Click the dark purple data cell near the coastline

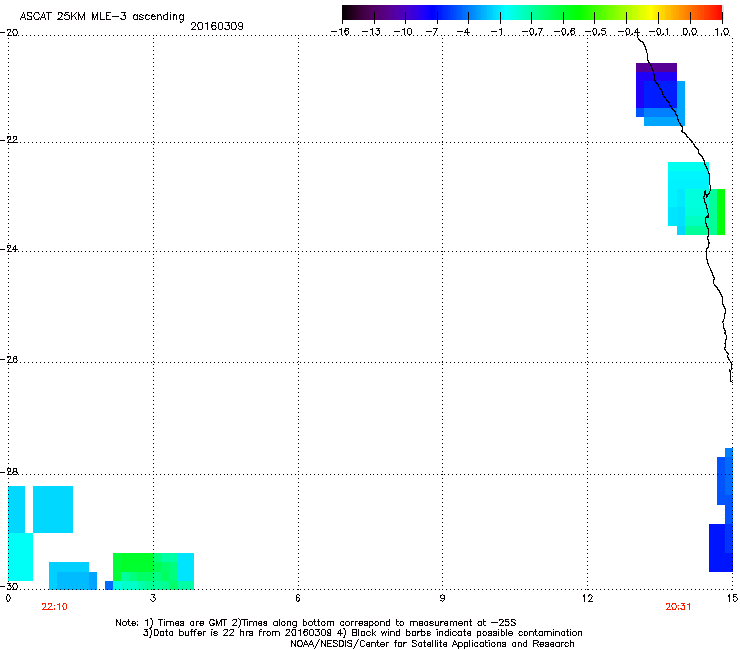click(656, 68)
